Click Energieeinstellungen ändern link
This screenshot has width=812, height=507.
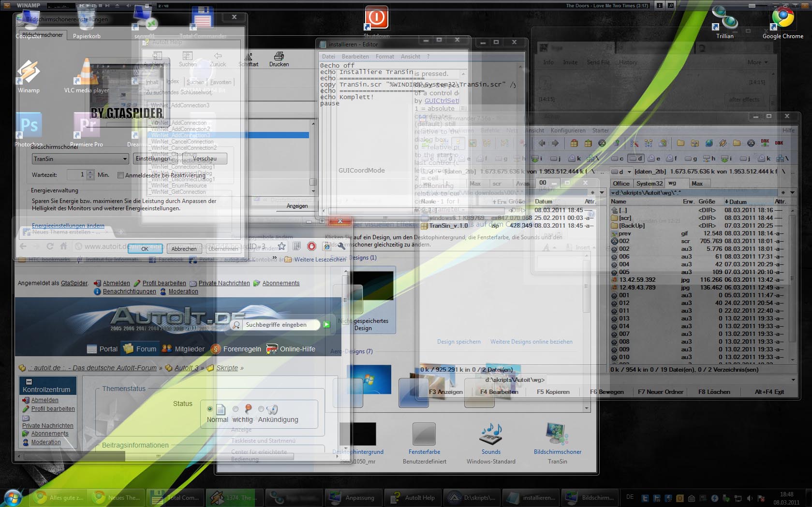pos(68,226)
